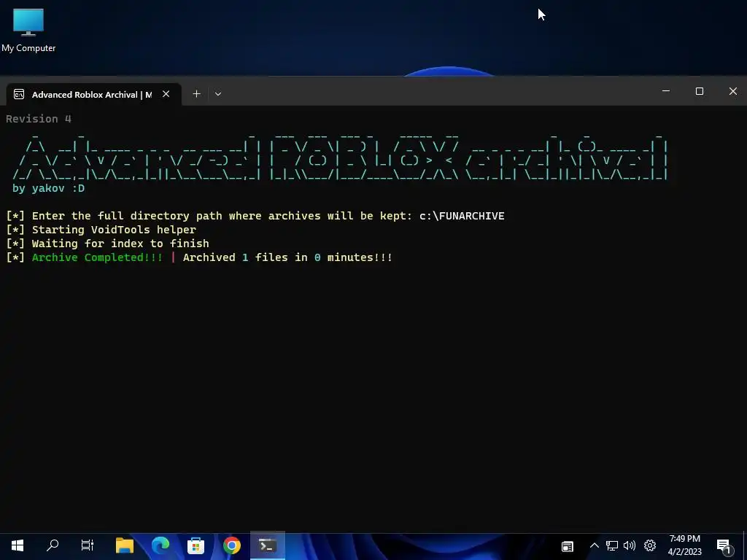Open network status tray icon
The height and width of the screenshot is (560, 747).
pyautogui.click(x=612, y=545)
